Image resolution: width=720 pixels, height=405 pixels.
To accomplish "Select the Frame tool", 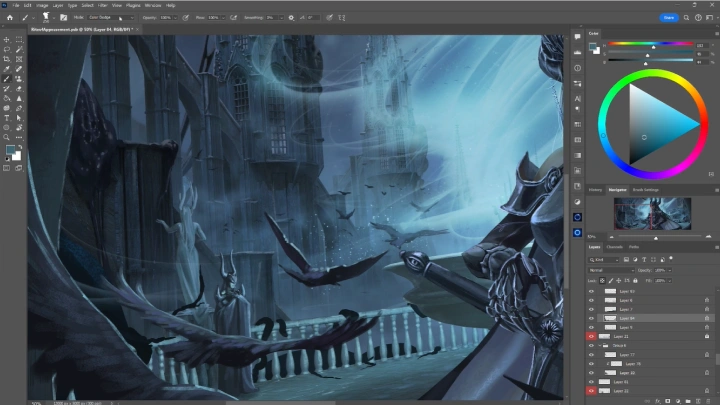I will (x=19, y=59).
